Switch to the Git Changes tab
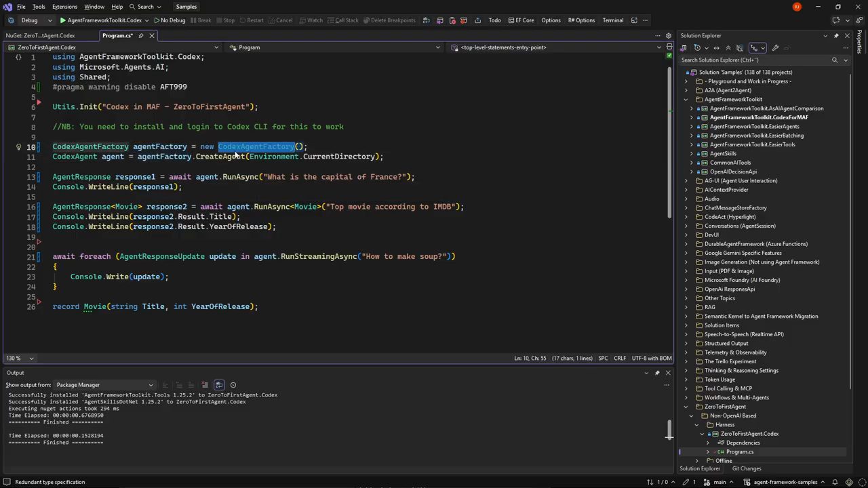The height and width of the screenshot is (488, 868). coord(746,469)
